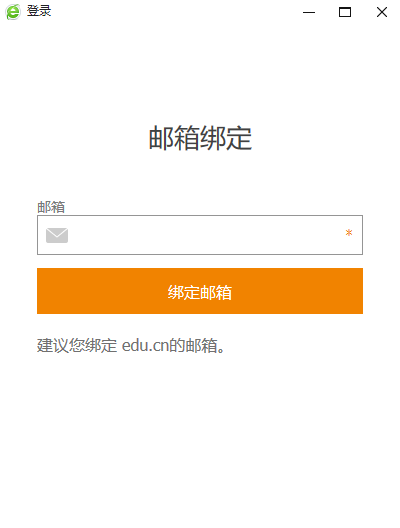Click the square maximize icon in title bar
This screenshot has width=400, height=528.
coord(345,12)
